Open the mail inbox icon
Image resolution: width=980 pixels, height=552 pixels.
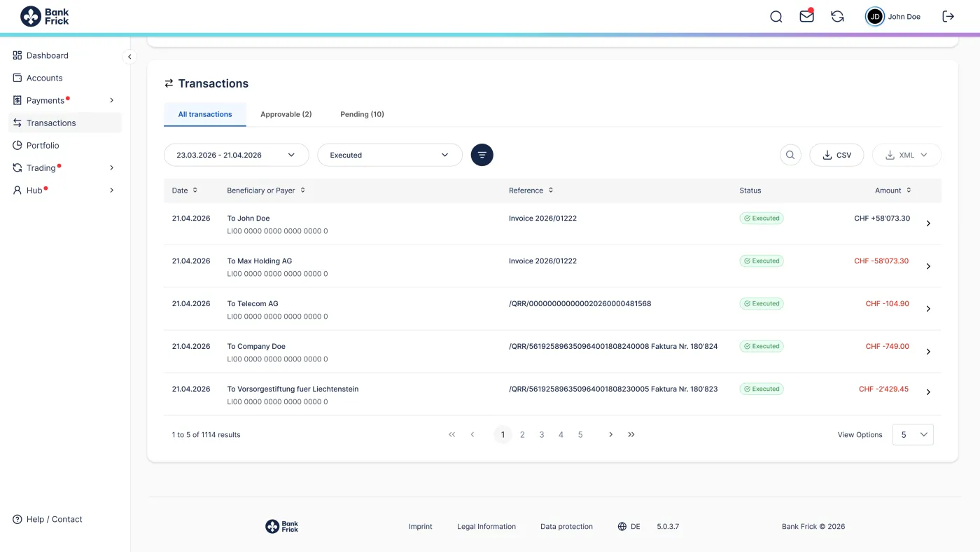[806, 16]
